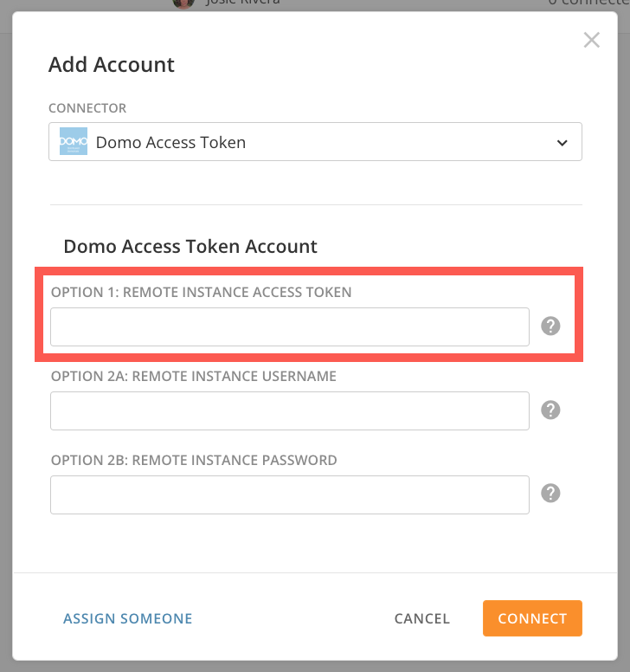Click Josie Rivera's avatar behind the dialog
The width and height of the screenshot is (630, 672).
pyautogui.click(x=183, y=3)
